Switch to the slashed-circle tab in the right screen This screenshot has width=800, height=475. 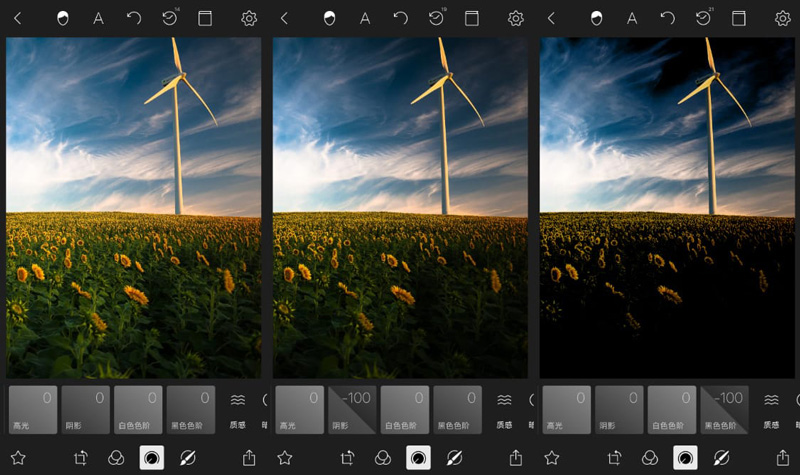(720, 457)
